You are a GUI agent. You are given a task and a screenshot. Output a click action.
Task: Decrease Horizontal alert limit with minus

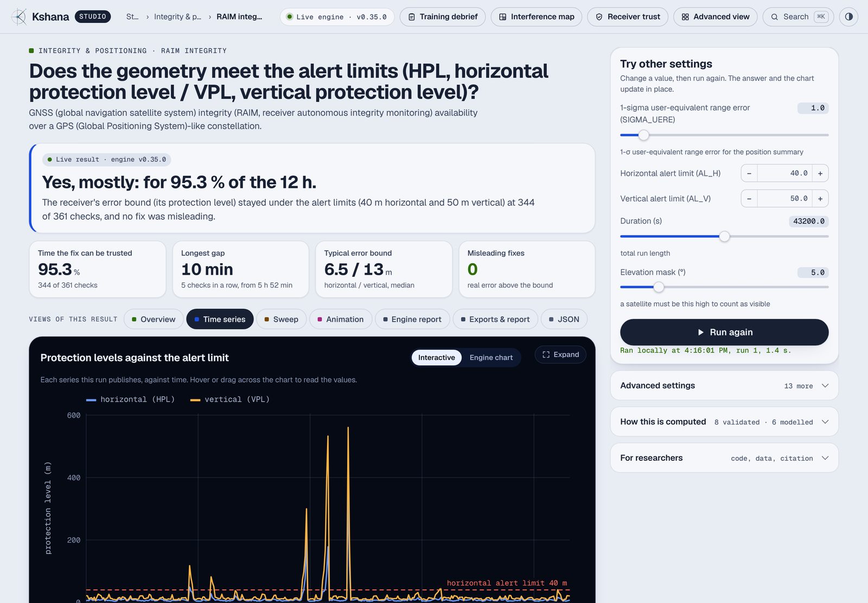(749, 173)
